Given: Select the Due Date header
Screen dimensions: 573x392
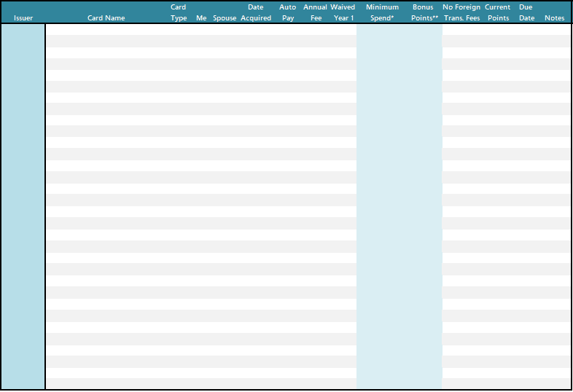Looking at the screenshot, I should tap(526, 12).
